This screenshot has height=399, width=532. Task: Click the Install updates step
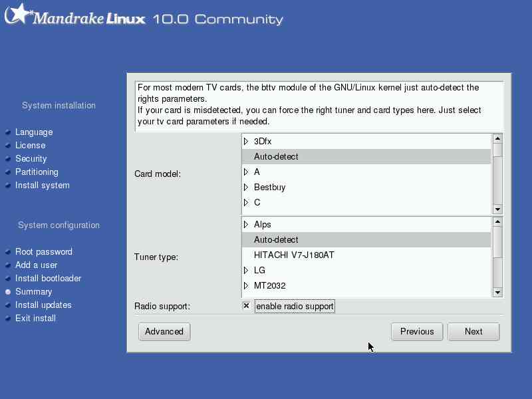pyautogui.click(x=43, y=305)
